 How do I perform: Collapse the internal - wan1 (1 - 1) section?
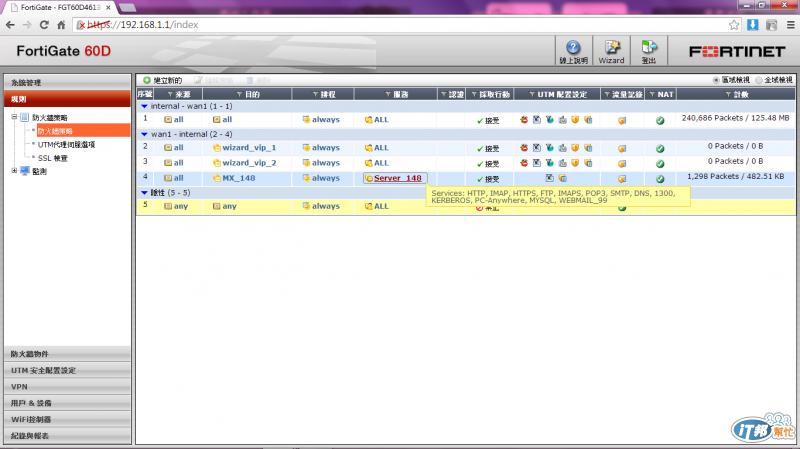(144, 106)
